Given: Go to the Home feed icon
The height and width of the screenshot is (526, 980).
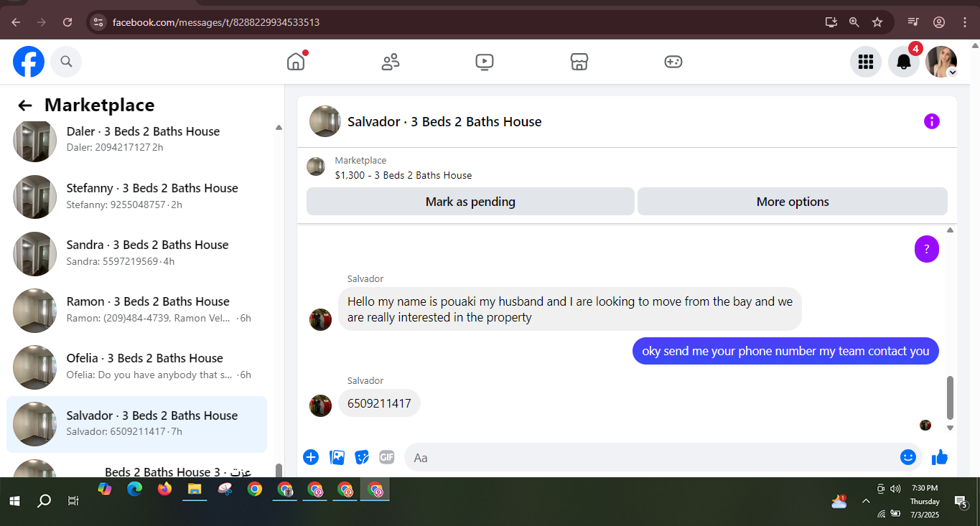Looking at the screenshot, I should 296,62.
